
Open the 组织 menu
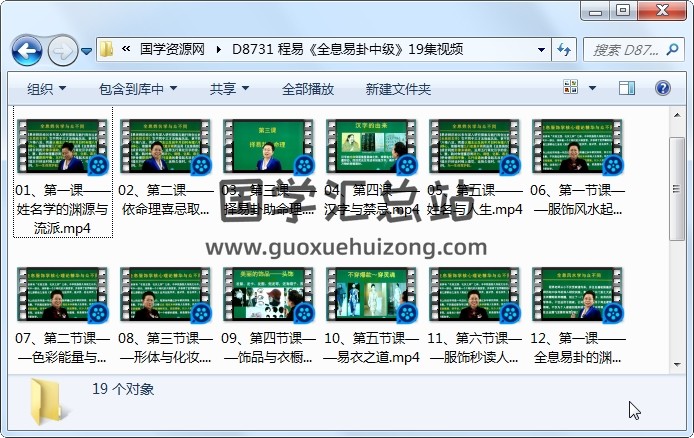click(x=46, y=89)
